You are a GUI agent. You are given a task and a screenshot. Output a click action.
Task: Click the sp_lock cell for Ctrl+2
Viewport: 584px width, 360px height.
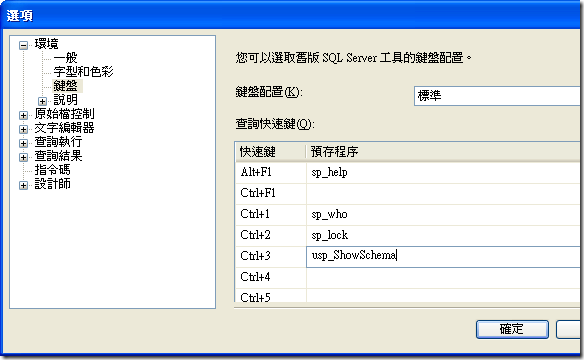pos(443,235)
